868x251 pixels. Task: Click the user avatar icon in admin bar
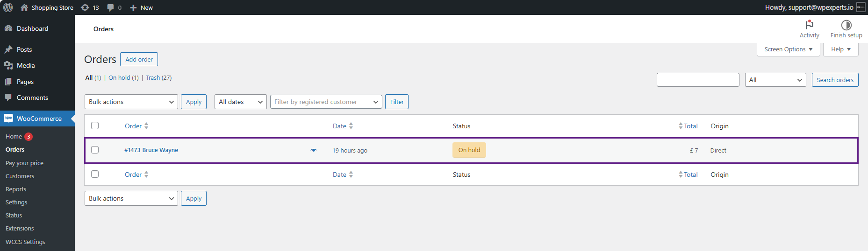pos(861,7)
